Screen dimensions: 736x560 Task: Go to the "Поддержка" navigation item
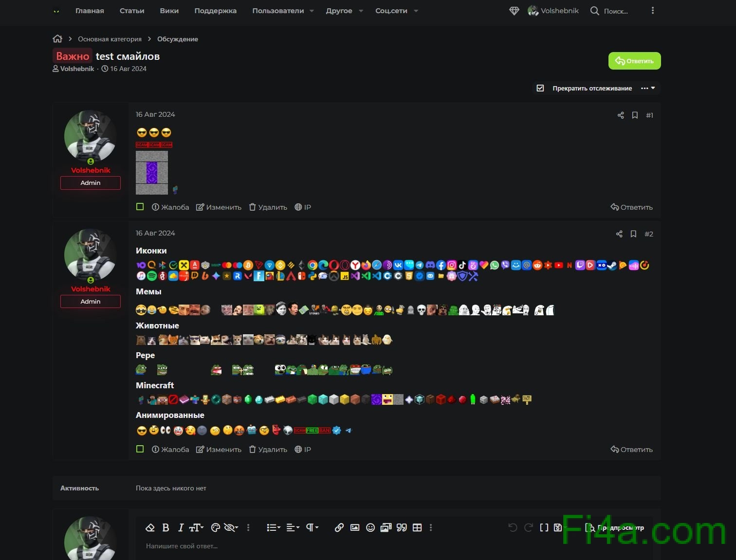tap(215, 11)
